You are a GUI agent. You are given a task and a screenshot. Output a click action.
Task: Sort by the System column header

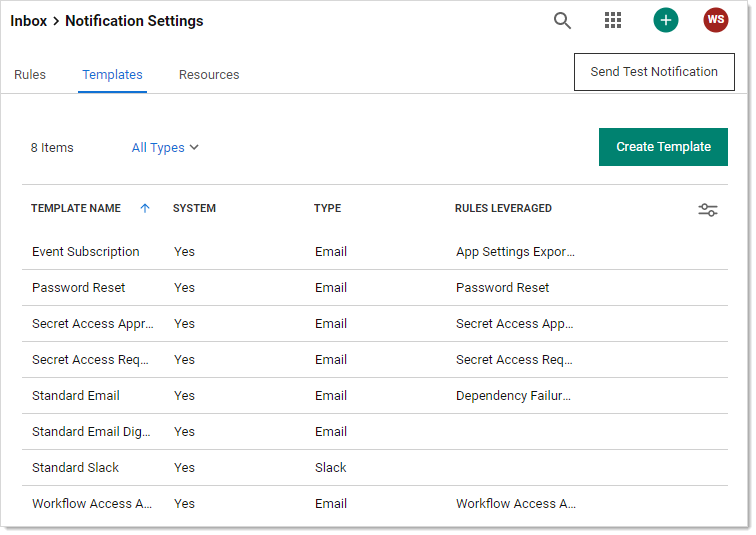pyautogui.click(x=194, y=209)
